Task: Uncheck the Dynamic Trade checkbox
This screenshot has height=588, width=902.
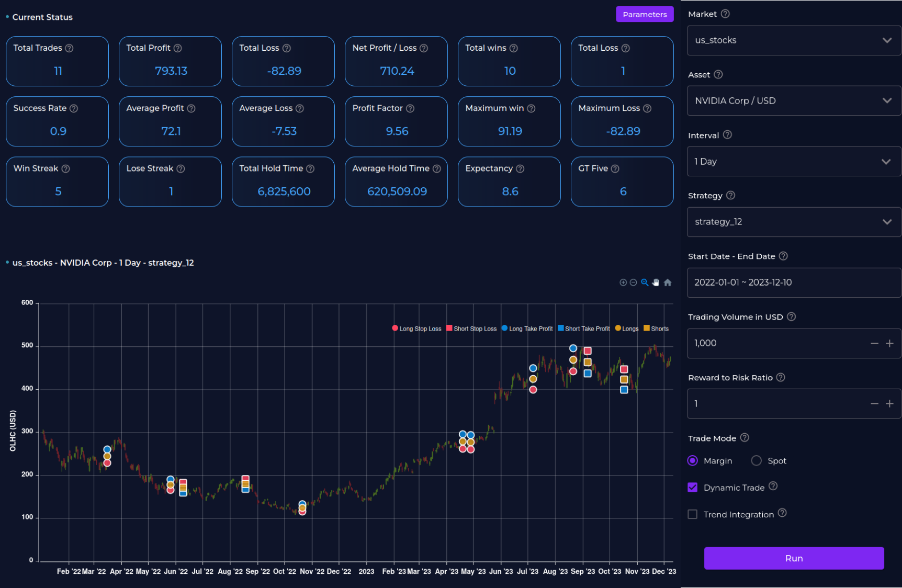Action: click(x=693, y=488)
